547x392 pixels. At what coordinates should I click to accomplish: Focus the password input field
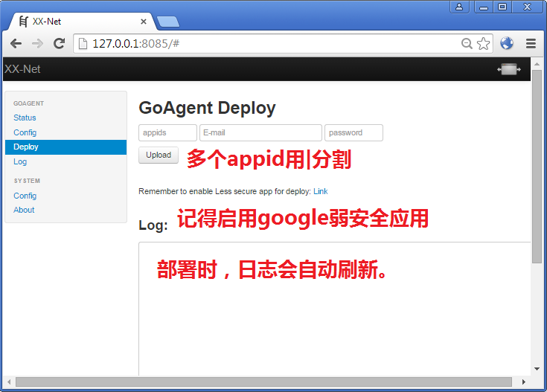354,133
